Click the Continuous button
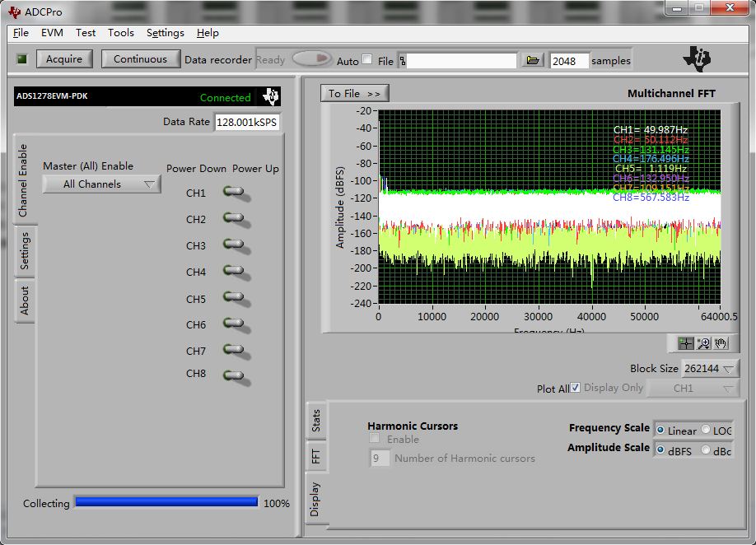This screenshot has width=756, height=545. coord(140,59)
